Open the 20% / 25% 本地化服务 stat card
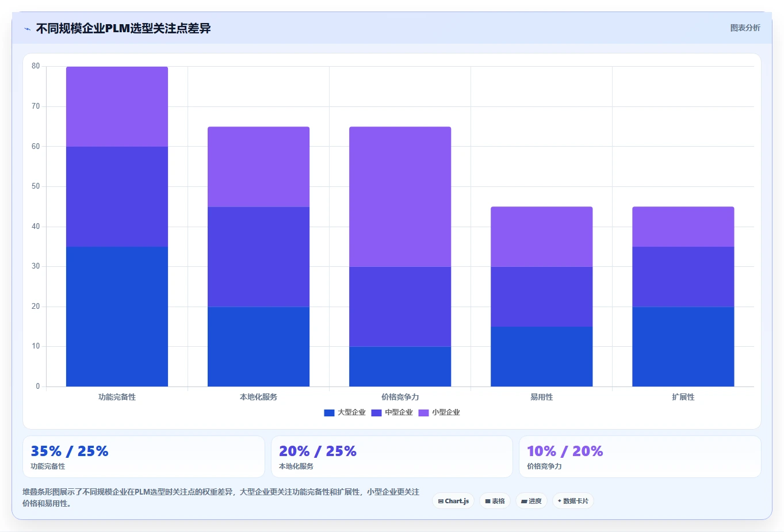This screenshot has height=532, width=784. pos(392,457)
